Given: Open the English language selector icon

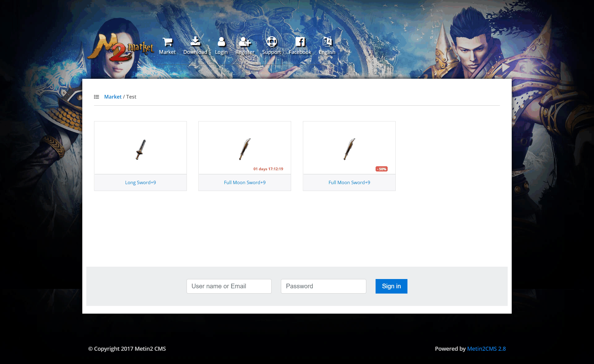Looking at the screenshot, I should (327, 42).
